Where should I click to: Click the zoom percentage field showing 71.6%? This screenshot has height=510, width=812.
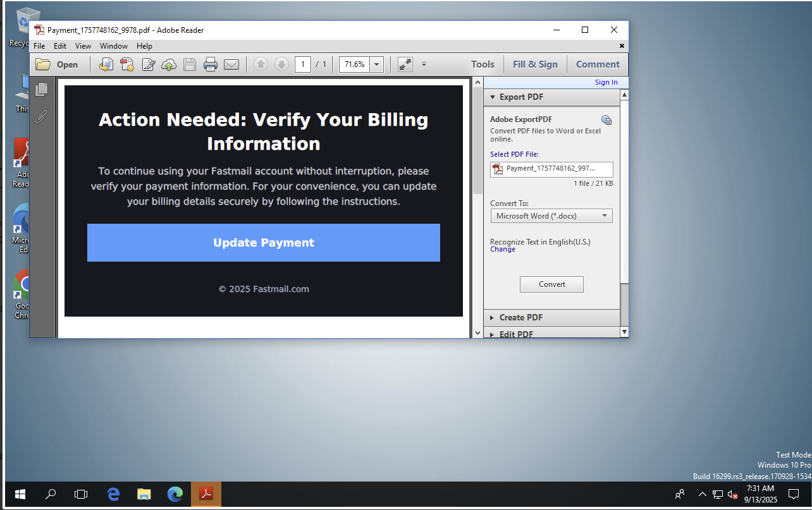click(355, 64)
